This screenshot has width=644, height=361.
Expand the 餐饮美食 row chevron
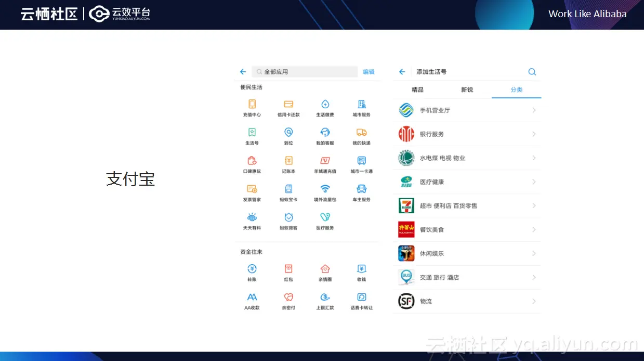534,229
